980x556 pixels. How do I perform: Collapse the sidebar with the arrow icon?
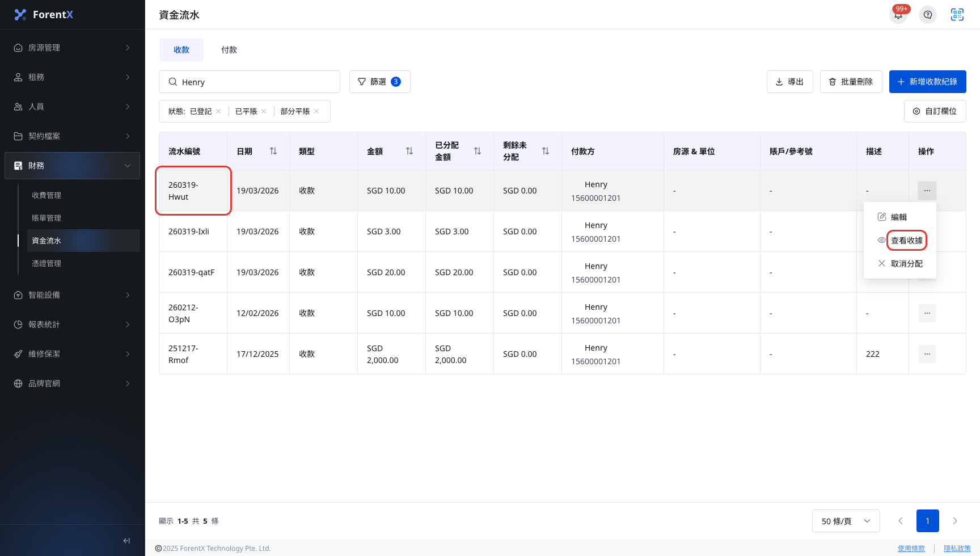(126, 541)
